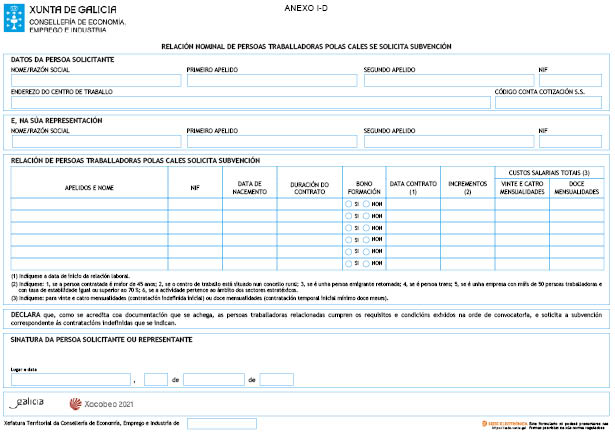Click the applicant's Nome/Razón Social field
Image resolution: width=615 pixels, height=440 pixels.
click(x=96, y=81)
